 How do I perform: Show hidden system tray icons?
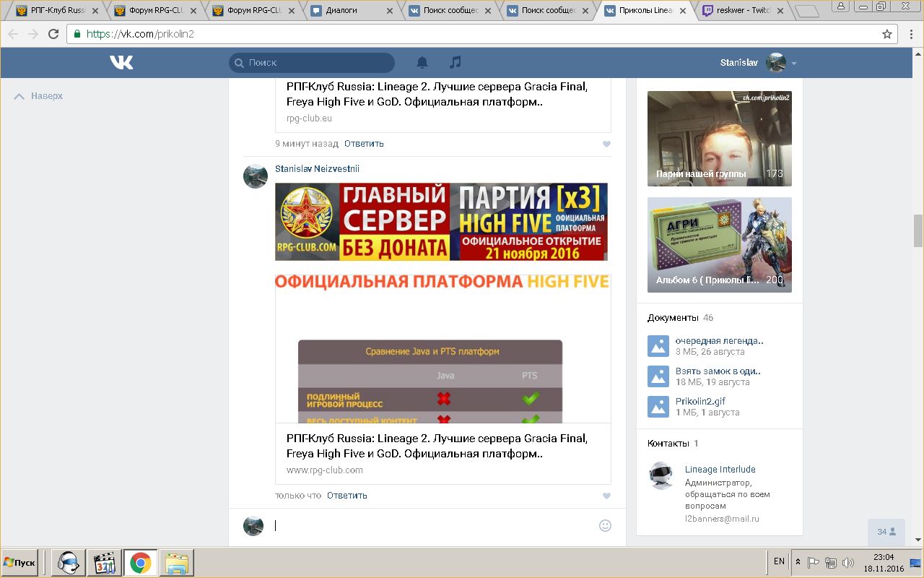[x=798, y=562]
